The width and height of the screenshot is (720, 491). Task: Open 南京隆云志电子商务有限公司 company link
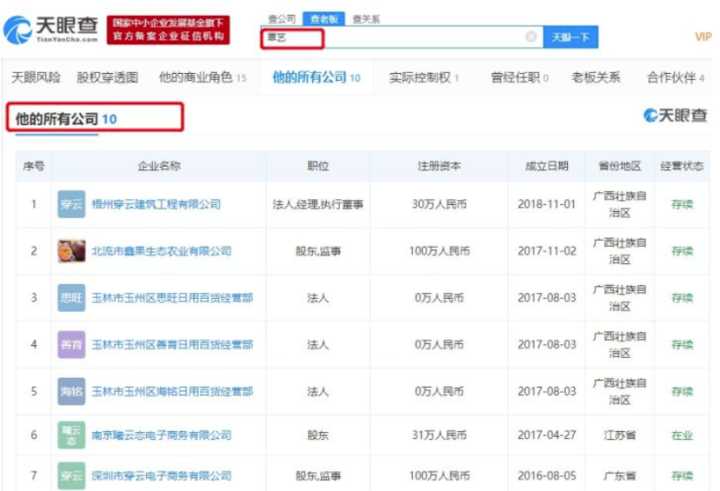[161, 436]
